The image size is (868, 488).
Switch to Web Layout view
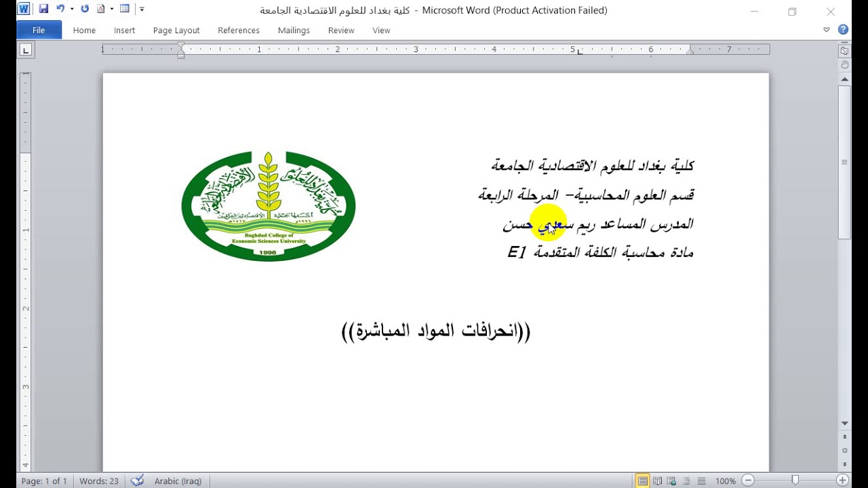pyautogui.click(x=671, y=481)
